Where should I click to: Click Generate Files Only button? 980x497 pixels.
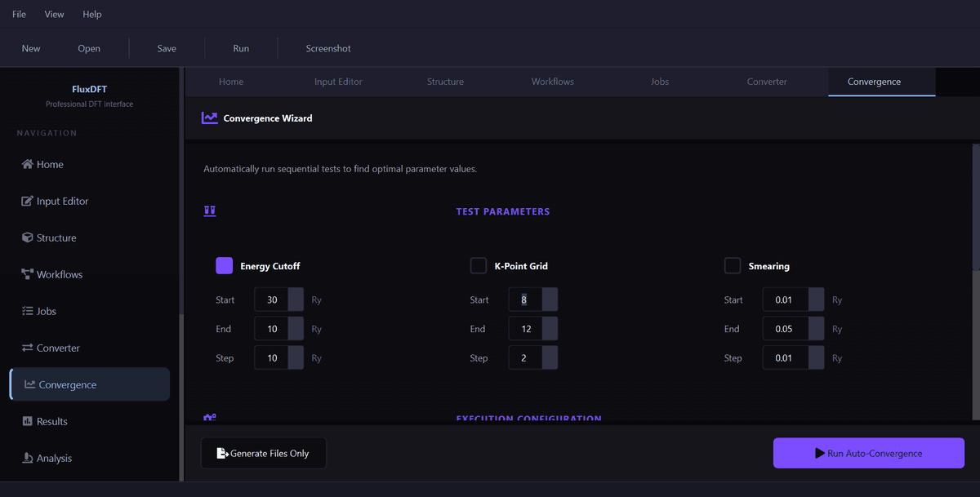point(263,453)
